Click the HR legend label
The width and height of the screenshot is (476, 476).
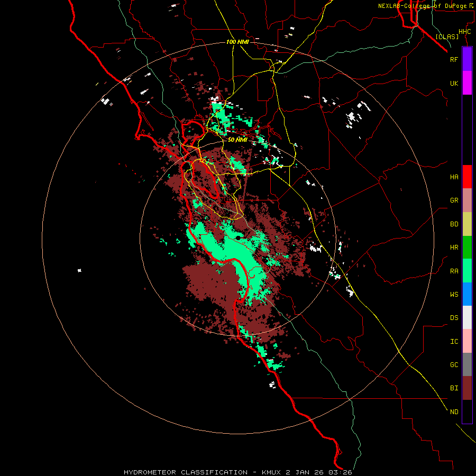pos(454,248)
